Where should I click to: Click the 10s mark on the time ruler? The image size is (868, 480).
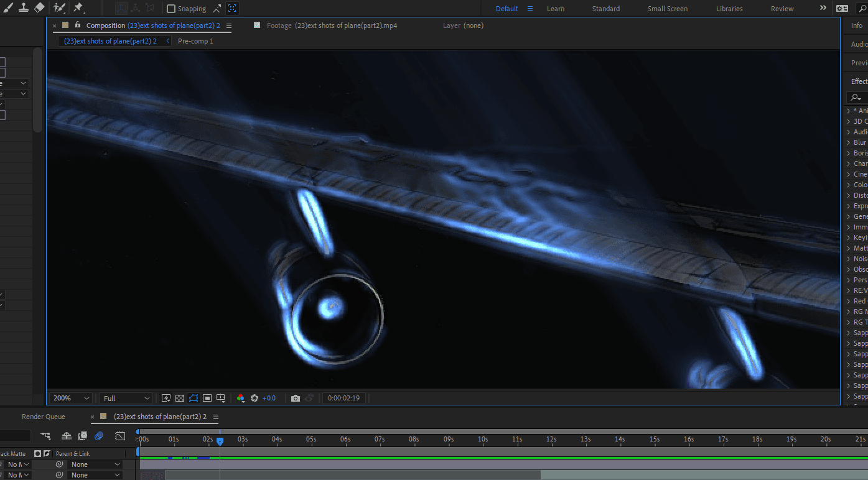[x=483, y=439]
